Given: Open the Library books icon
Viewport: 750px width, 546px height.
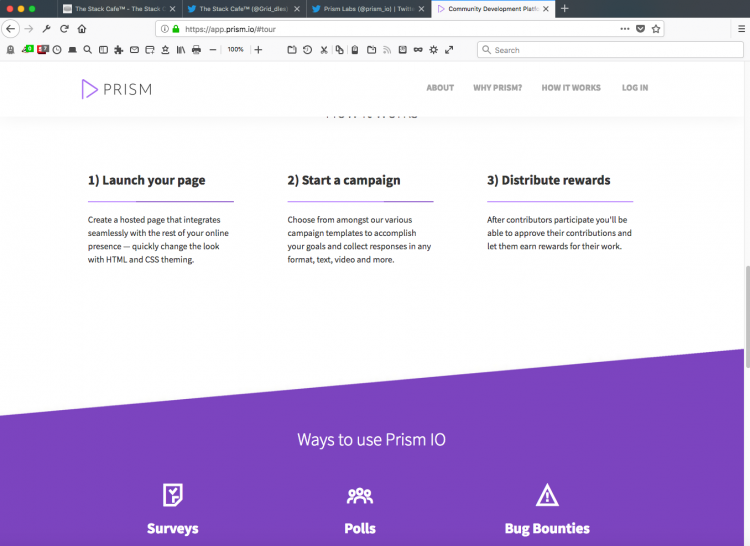Looking at the screenshot, I should pyautogui.click(x=181, y=50).
